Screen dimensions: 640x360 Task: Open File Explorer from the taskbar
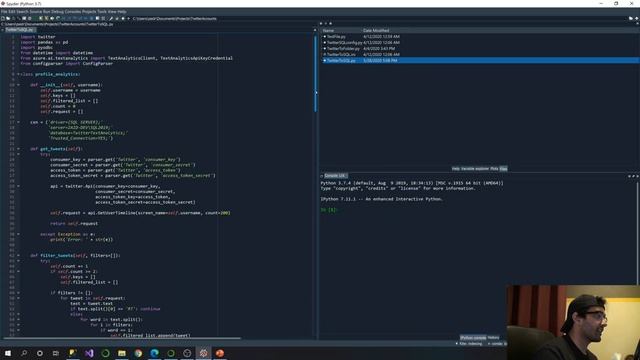122,353
